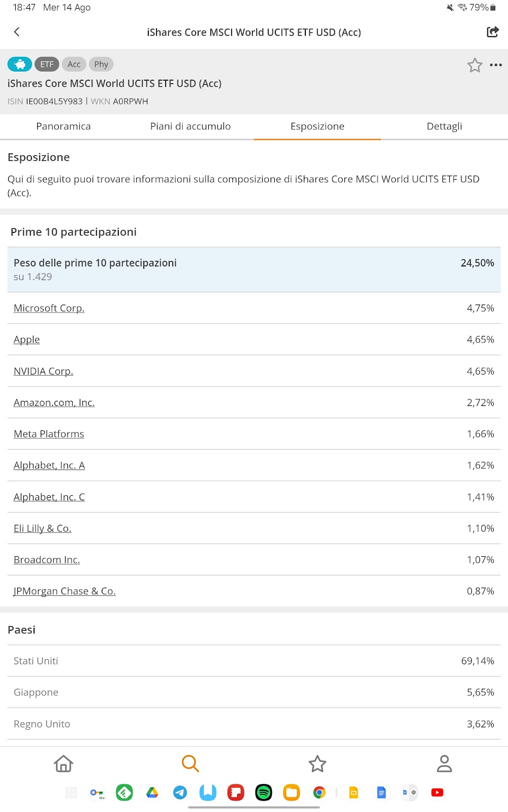This screenshot has height=812, width=508.
Task: Open watchlist star in bottom navigation
Action: click(x=317, y=763)
